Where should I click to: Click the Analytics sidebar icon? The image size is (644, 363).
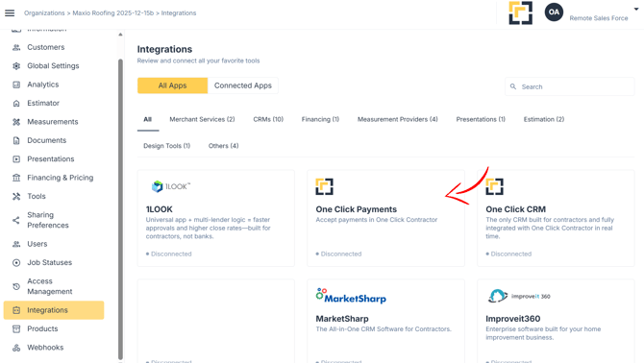(x=16, y=85)
